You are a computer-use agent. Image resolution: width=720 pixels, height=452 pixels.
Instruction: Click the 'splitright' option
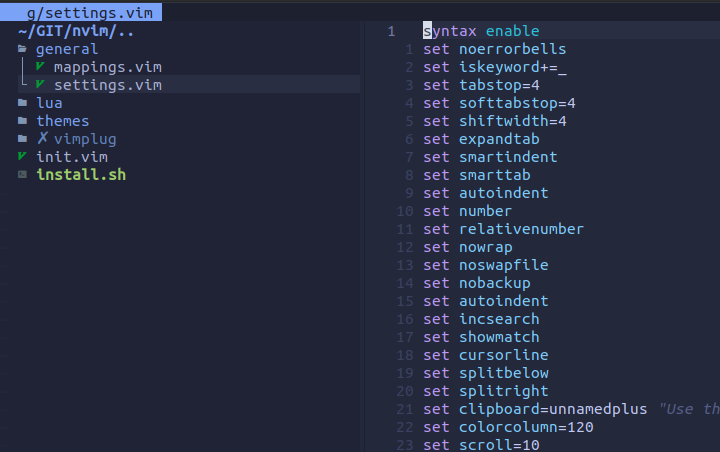pyautogui.click(x=504, y=391)
